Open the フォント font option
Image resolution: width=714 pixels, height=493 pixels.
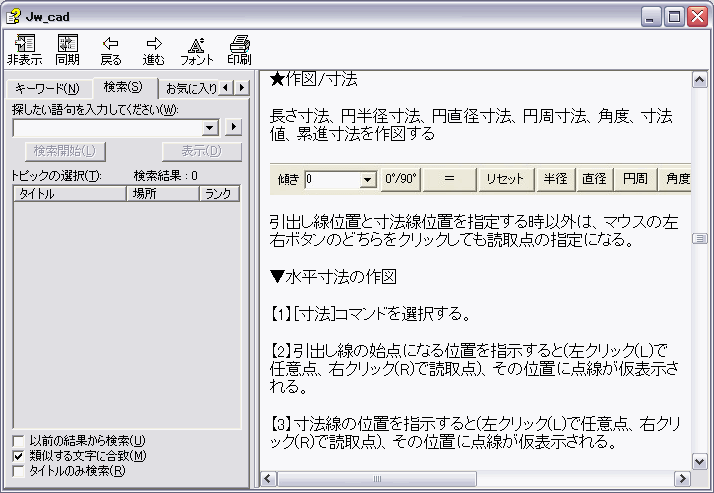point(196,51)
